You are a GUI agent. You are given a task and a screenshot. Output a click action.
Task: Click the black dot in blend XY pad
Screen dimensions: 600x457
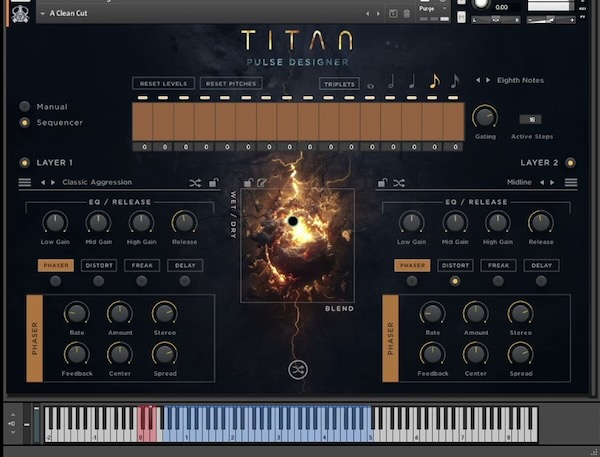[x=293, y=221]
